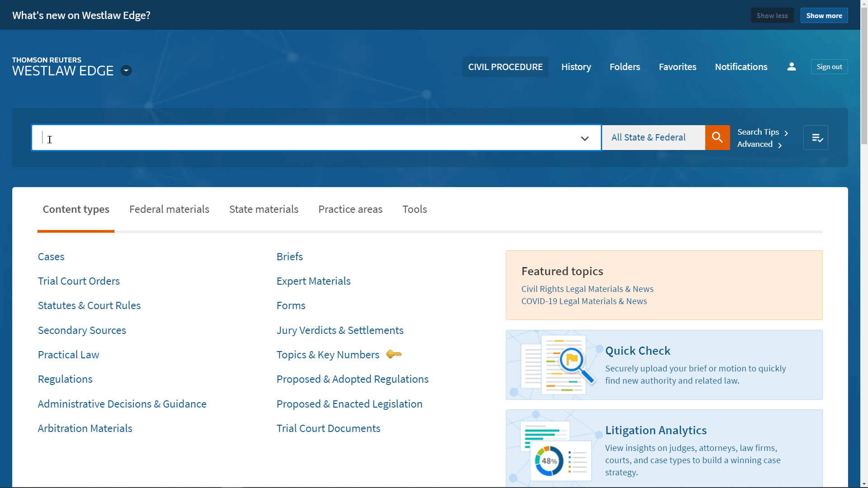Focus the main search input field
The height and width of the screenshot is (488, 868).
307,138
